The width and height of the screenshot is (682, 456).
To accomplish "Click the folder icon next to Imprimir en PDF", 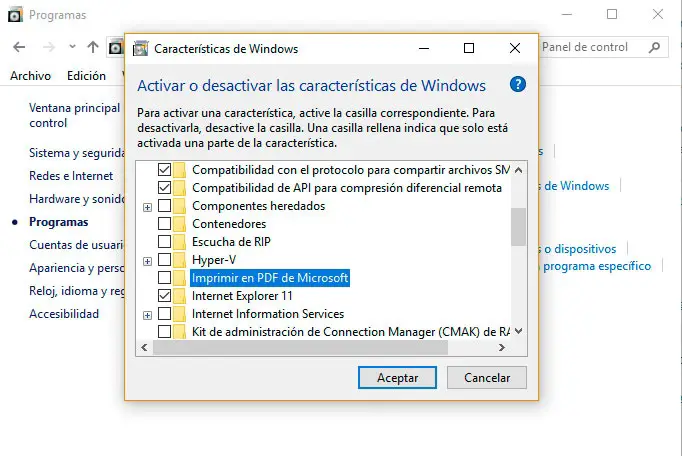I will pos(179,278).
